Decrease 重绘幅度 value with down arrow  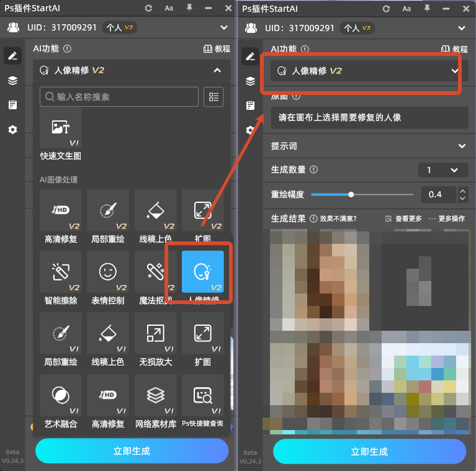462,198
